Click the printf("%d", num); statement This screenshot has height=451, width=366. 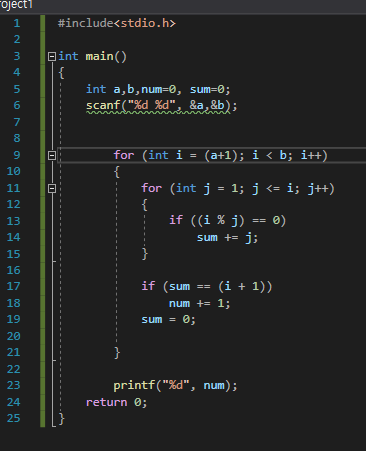tap(175, 386)
